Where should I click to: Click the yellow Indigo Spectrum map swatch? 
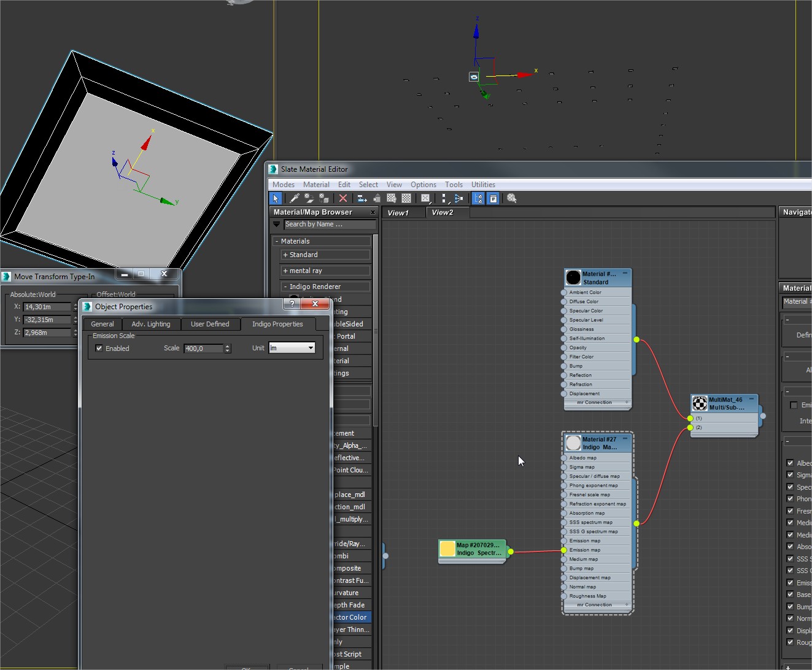[x=447, y=549]
